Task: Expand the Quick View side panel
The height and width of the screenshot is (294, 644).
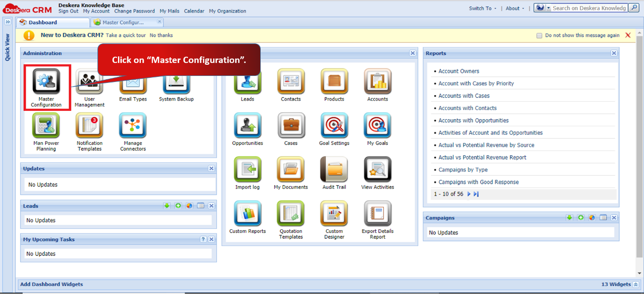Action: (x=7, y=22)
